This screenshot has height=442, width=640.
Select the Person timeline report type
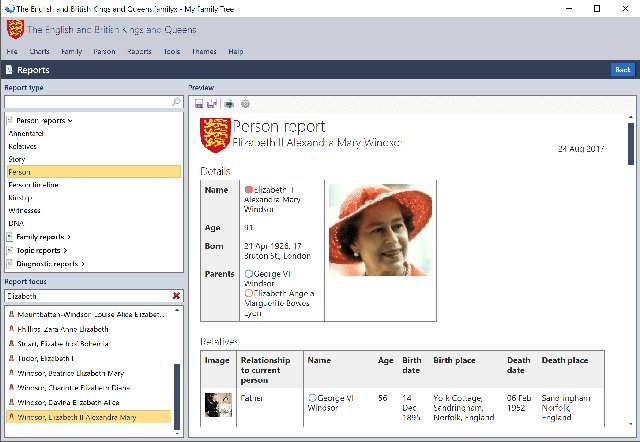pos(94,185)
